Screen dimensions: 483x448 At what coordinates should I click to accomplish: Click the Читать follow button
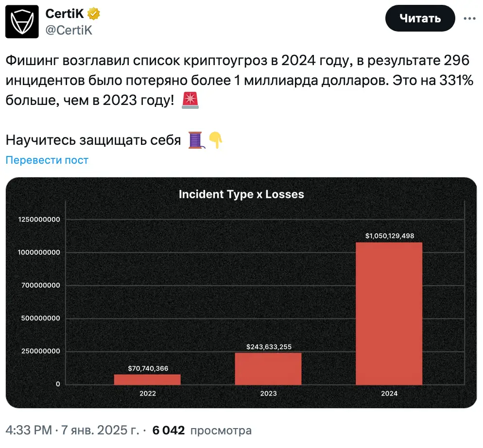(420, 18)
